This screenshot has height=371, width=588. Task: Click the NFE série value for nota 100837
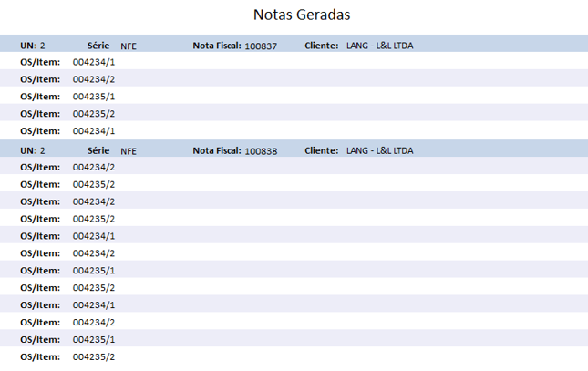tap(129, 46)
